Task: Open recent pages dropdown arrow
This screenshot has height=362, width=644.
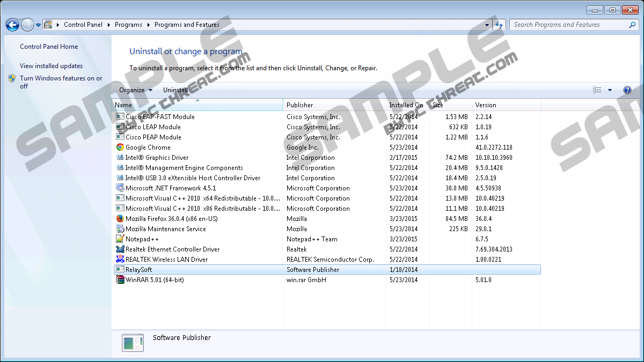Action: pos(39,25)
